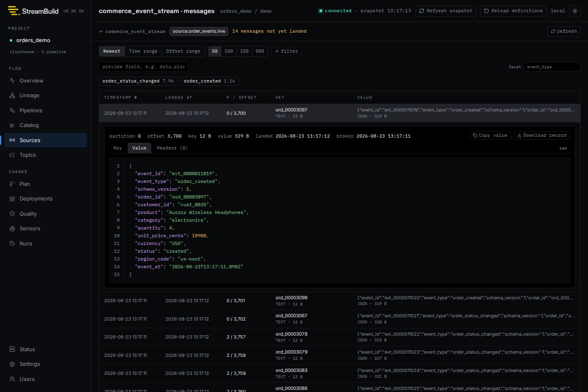
Task: Set message limit to 250
Action: (244, 51)
